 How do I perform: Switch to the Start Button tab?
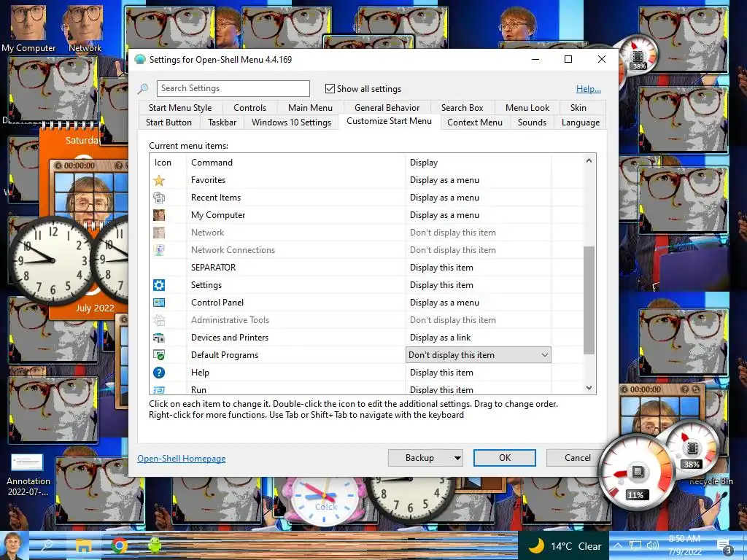click(x=169, y=122)
